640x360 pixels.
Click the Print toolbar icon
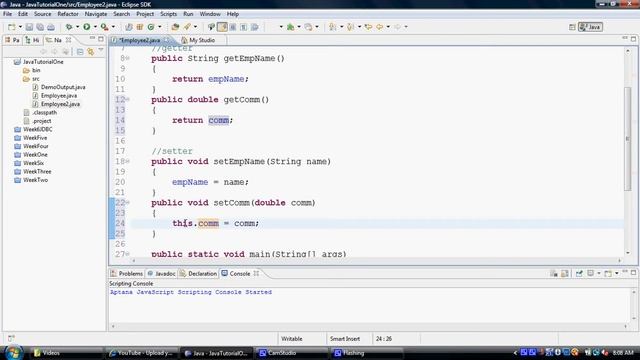pos(51,27)
